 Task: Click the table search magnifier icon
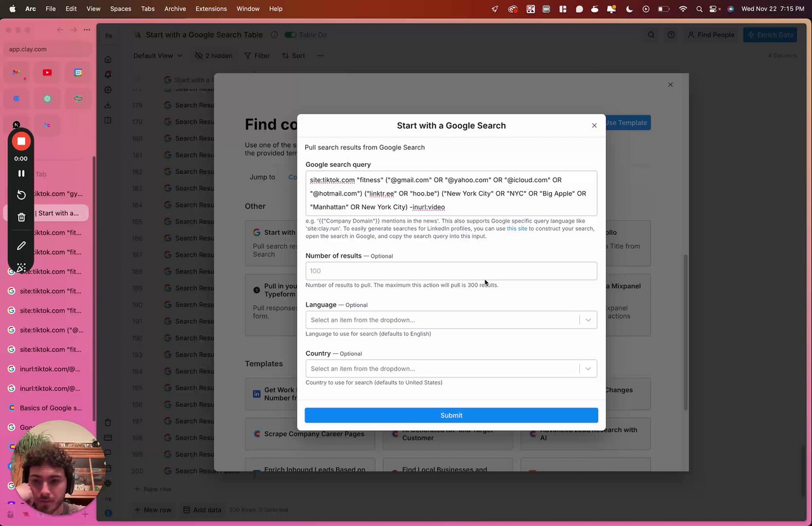click(651, 35)
